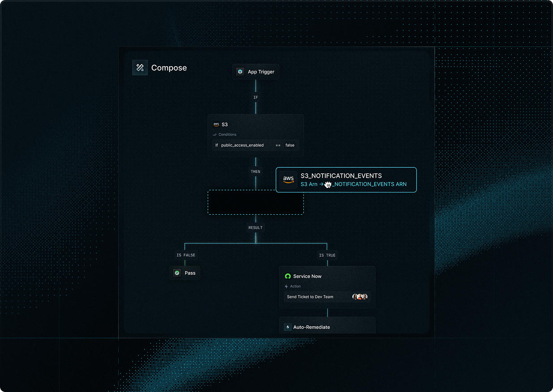Click the AWS logo on the S3_NOTIFICATION_EVENTS card
The image size is (553, 392).
[x=289, y=179]
